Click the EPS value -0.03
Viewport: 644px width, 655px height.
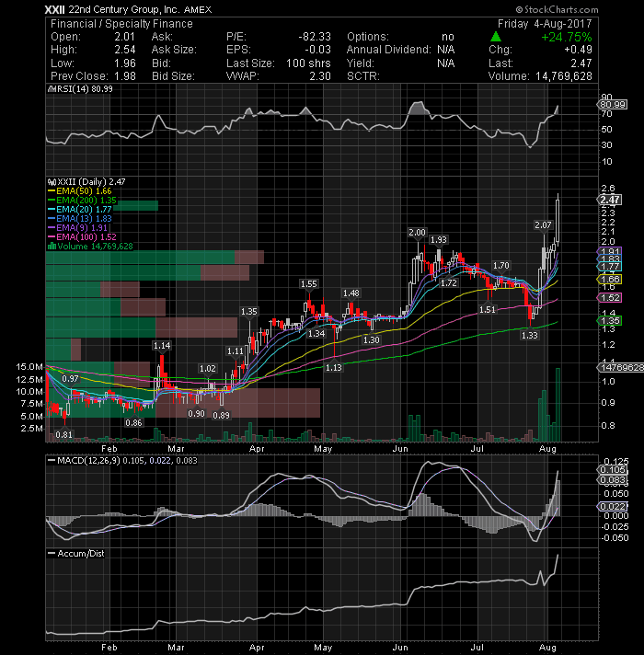point(317,50)
